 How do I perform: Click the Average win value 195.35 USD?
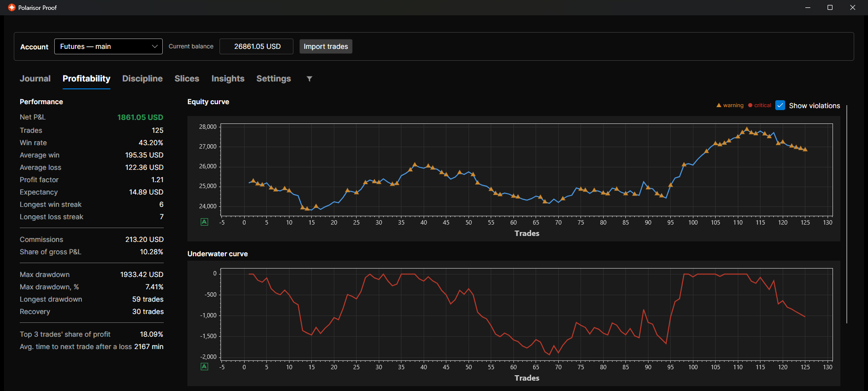click(x=144, y=155)
